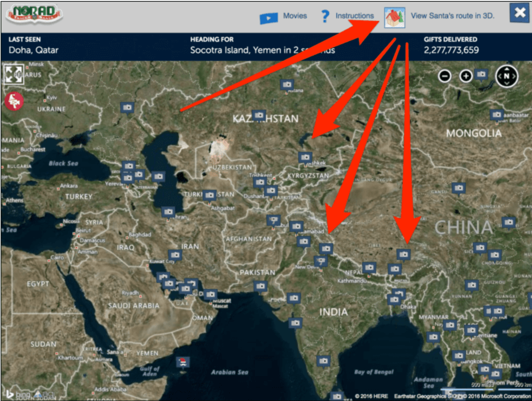
Task: Zoom out on the map
Action: point(445,76)
